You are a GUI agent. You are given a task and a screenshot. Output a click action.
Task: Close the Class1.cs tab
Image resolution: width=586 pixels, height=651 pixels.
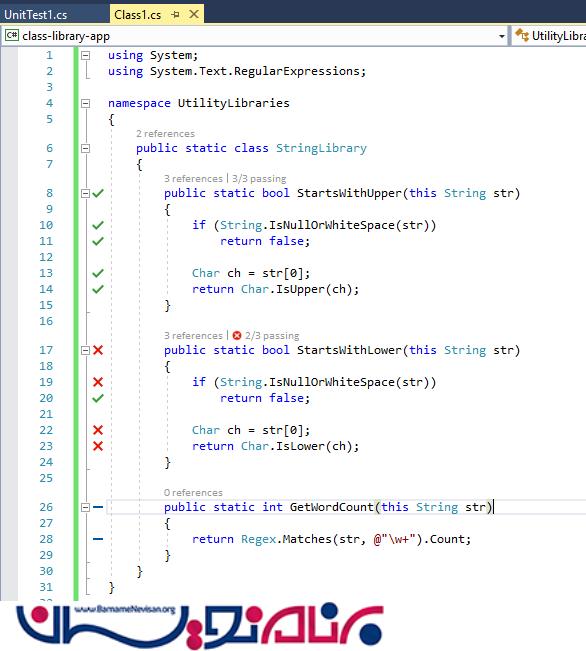click(194, 15)
